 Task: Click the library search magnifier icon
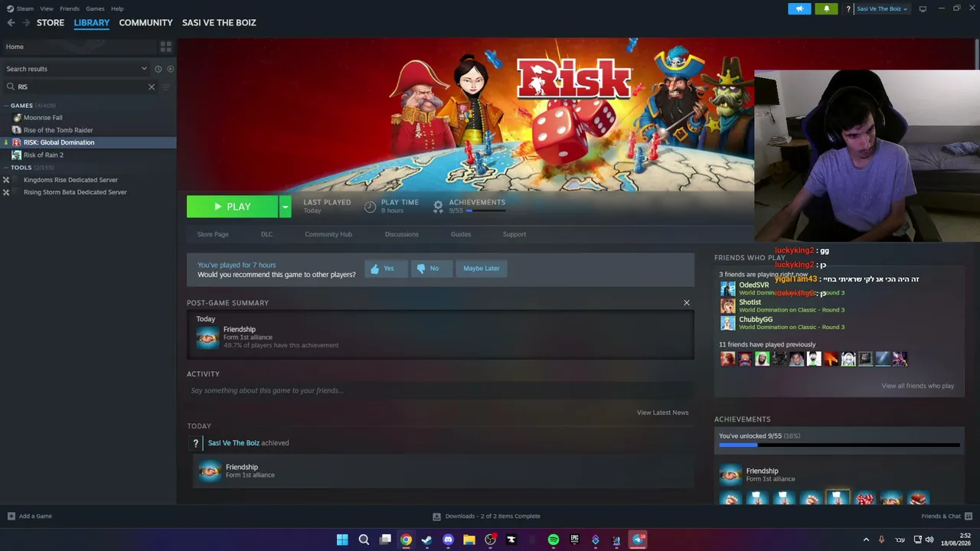pos(11,87)
